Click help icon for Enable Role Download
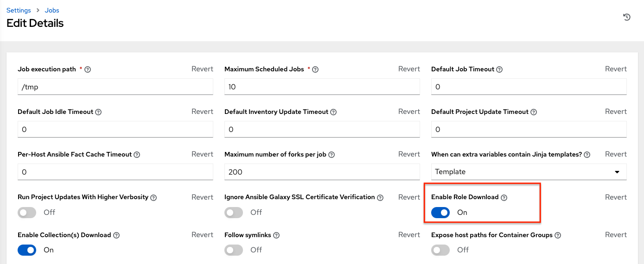This screenshot has width=644, height=264. 504,197
